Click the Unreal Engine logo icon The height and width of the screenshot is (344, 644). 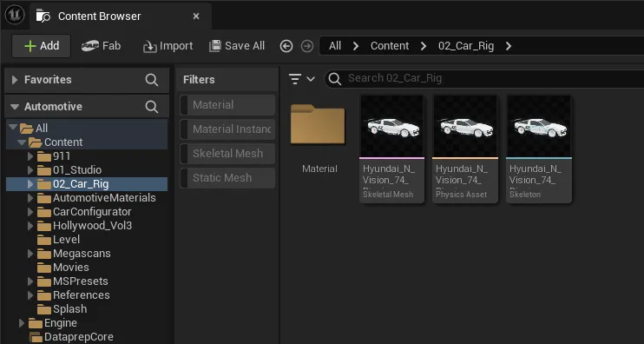[x=16, y=16]
